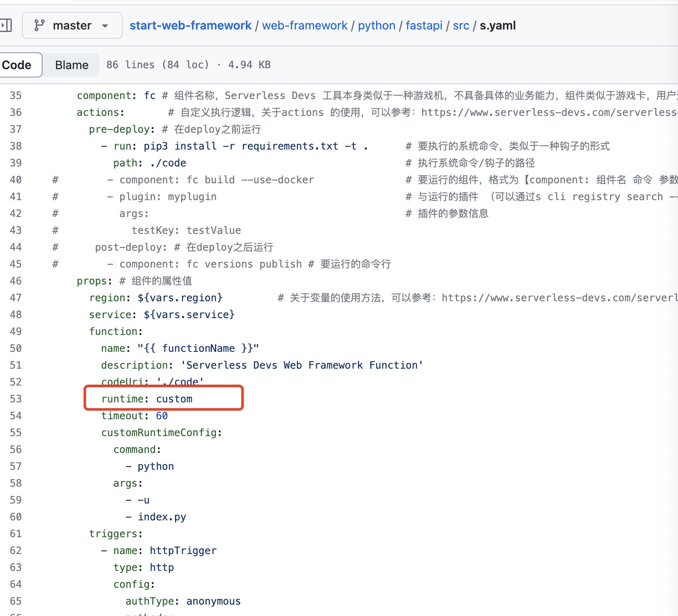The width and height of the screenshot is (678, 616).
Task: Go to src folder breadcrumb
Action: pos(461,26)
